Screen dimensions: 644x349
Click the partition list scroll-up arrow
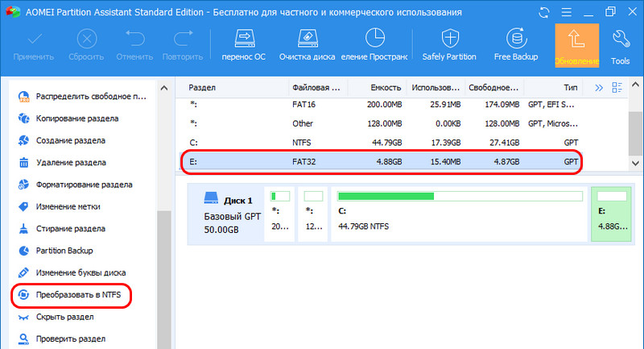click(x=636, y=85)
